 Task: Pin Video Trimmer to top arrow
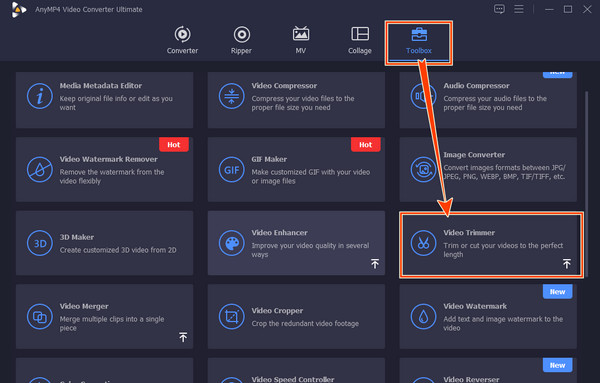pyautogui.click(x=567, y=263)
